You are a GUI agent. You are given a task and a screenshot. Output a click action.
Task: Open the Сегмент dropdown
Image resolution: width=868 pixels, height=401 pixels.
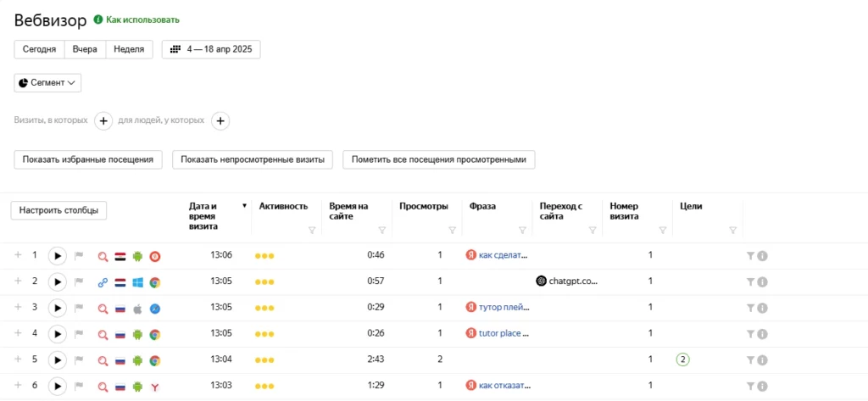click(x=47, y=82)
